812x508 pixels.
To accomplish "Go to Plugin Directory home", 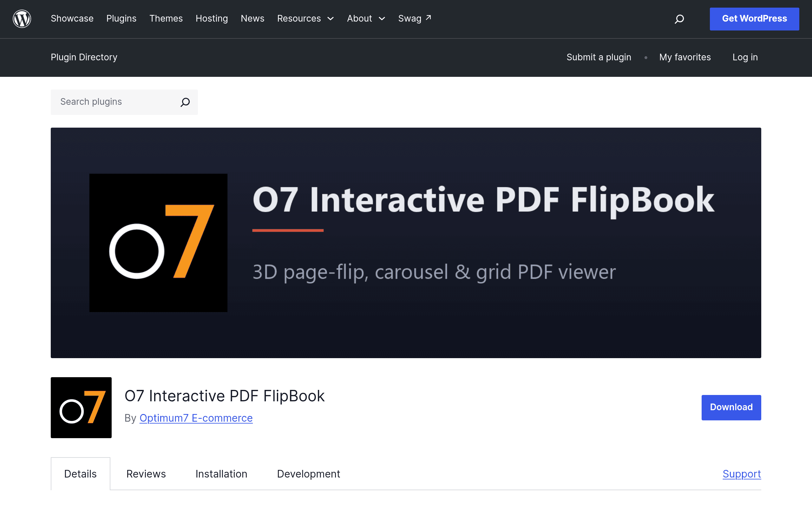I will [84, 57].
